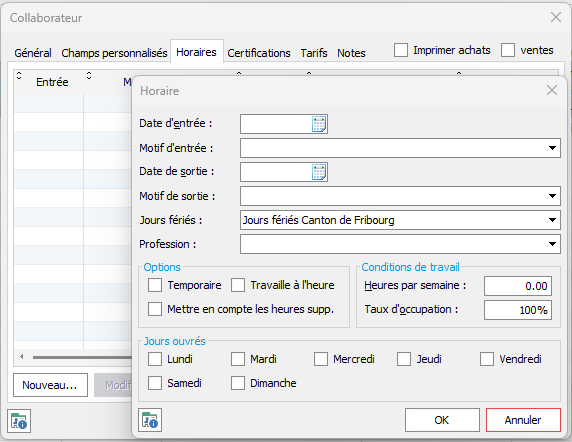Close the Horaire dialog with the X

(x=552, y=90)
